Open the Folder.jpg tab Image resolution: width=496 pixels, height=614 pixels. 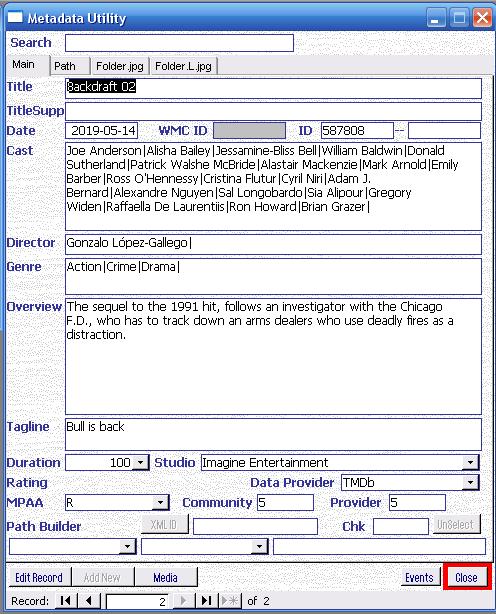point(120,66)
